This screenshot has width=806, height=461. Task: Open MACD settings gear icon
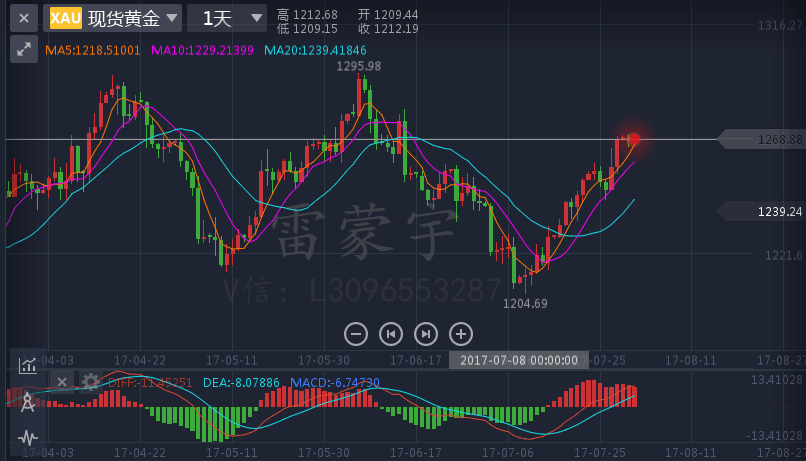click(x=90, y=382)
